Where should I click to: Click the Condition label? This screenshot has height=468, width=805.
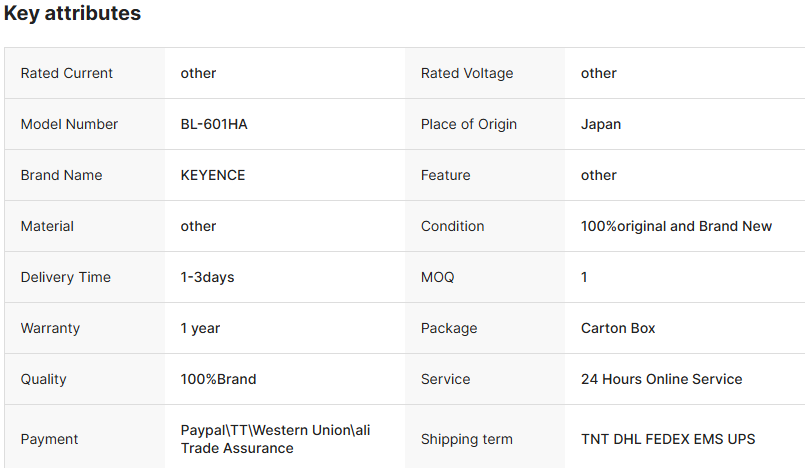pyautogui.click(x=453, y=226)
